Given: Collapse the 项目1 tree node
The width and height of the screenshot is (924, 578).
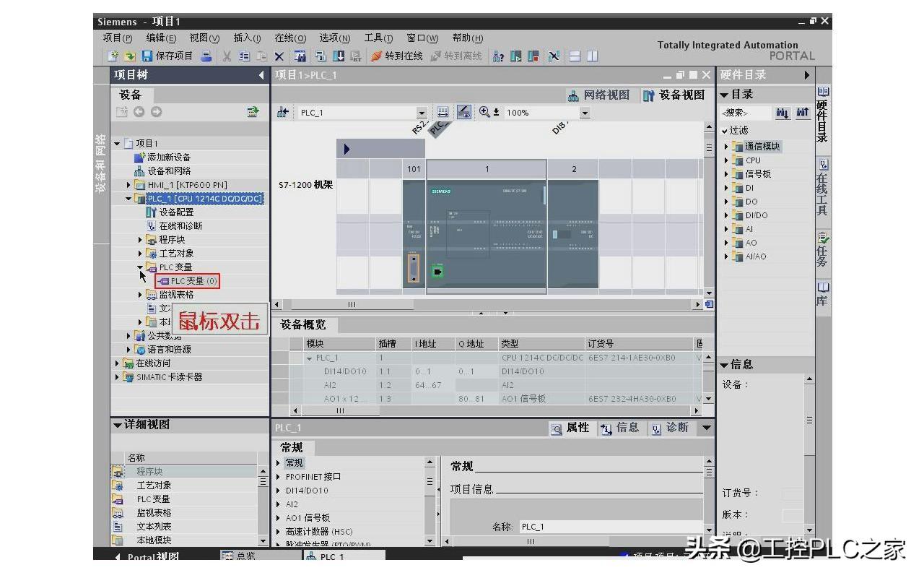Looking at the screenshot, I should point(117,144).
